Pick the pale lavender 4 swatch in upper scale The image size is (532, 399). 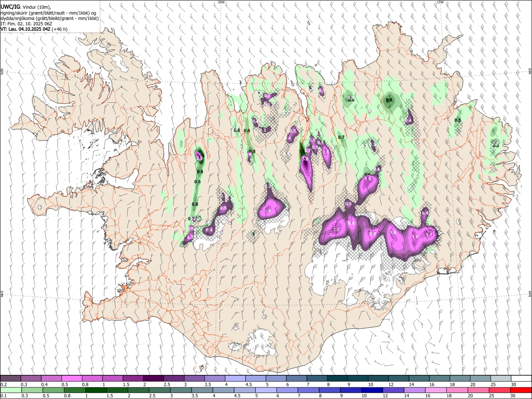coord(235,379)
